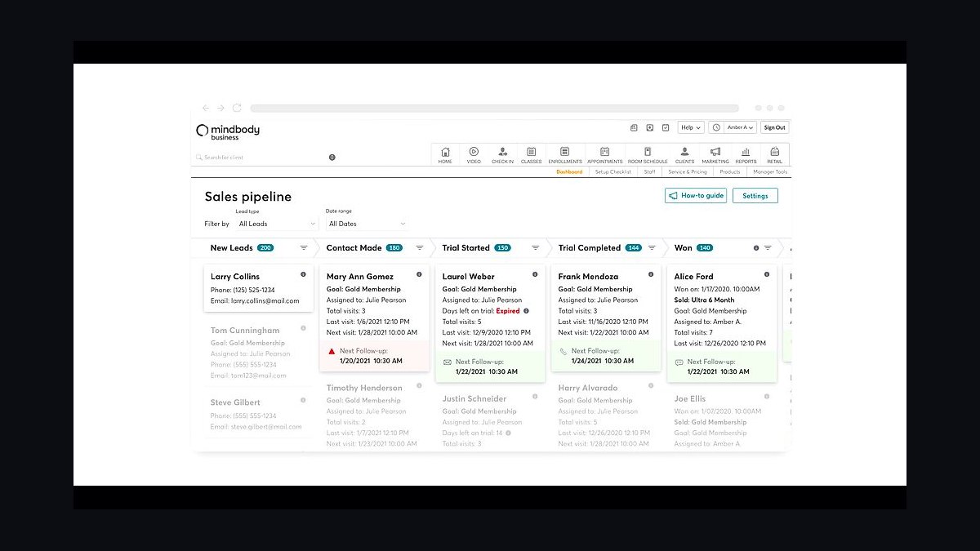The height and width of the screenshot is (551, 980).
Task: Click the phone follow-up icon on Frank Mendoza
Action: point(563,351)
